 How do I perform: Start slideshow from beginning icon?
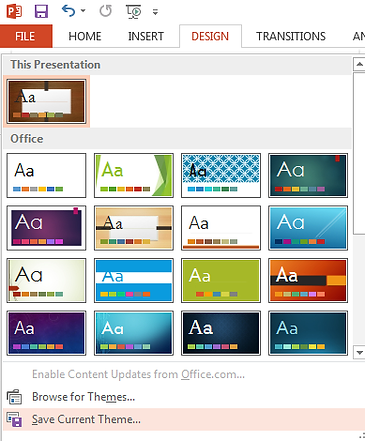134,12
